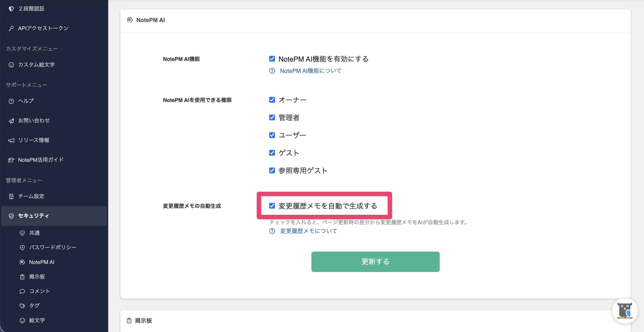644x332 pixels.
Task: Open the NotePM AI機能について help link
Action: (311, 71)
